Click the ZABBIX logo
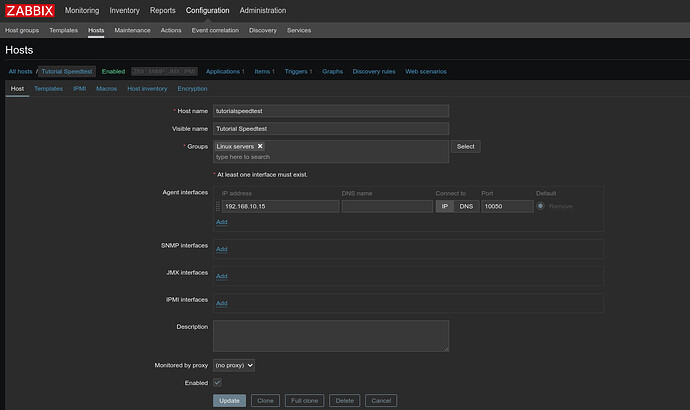The height and width of the screenshot is (410, 690). (x=29, y=10)
